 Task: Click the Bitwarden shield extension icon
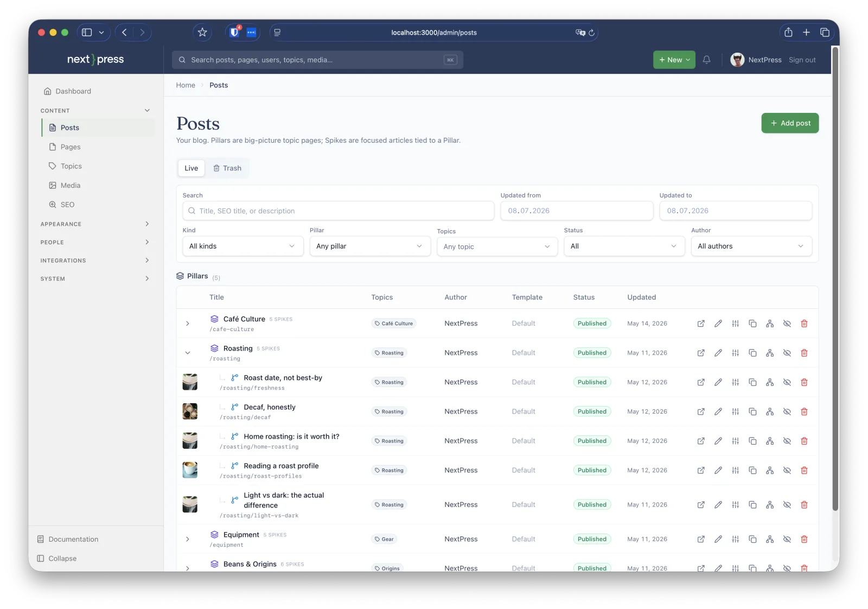coord(234,33)
